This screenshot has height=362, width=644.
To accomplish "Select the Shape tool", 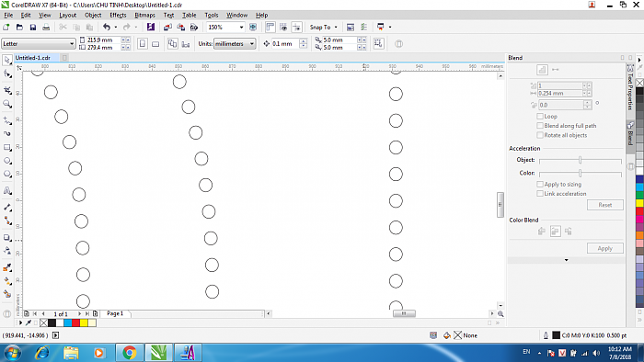I will click(7, 74).
